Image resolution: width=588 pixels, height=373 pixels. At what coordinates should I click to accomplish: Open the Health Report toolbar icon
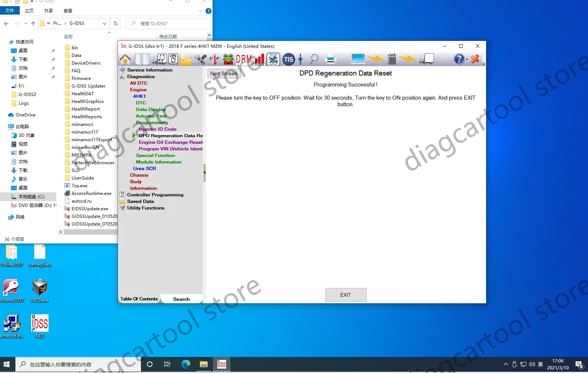[x=273, y=59]
